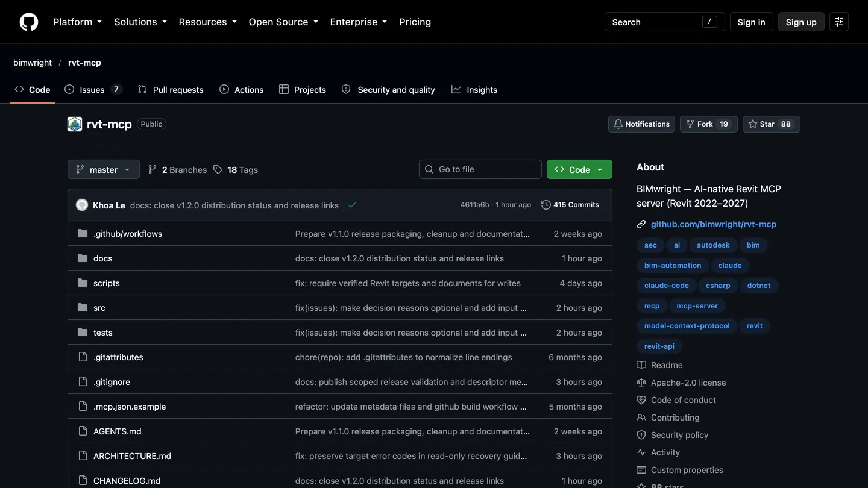The image size is (868, 488).
Task: Click the Sign in button
Action: click(751, 22)
